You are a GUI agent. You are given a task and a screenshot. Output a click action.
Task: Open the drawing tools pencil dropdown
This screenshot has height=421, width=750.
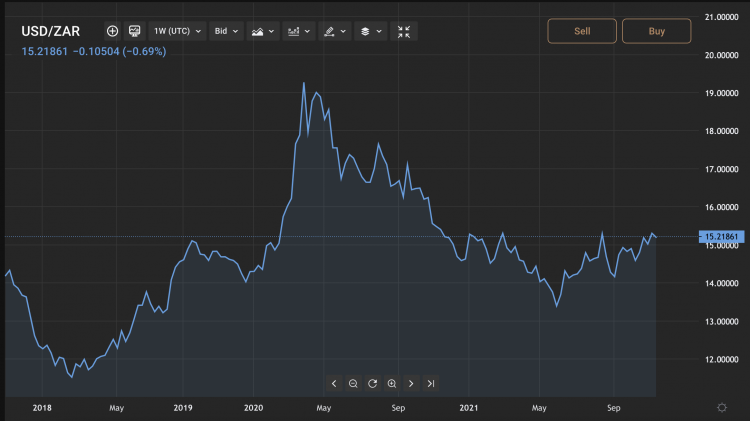[x=334, y=31]
